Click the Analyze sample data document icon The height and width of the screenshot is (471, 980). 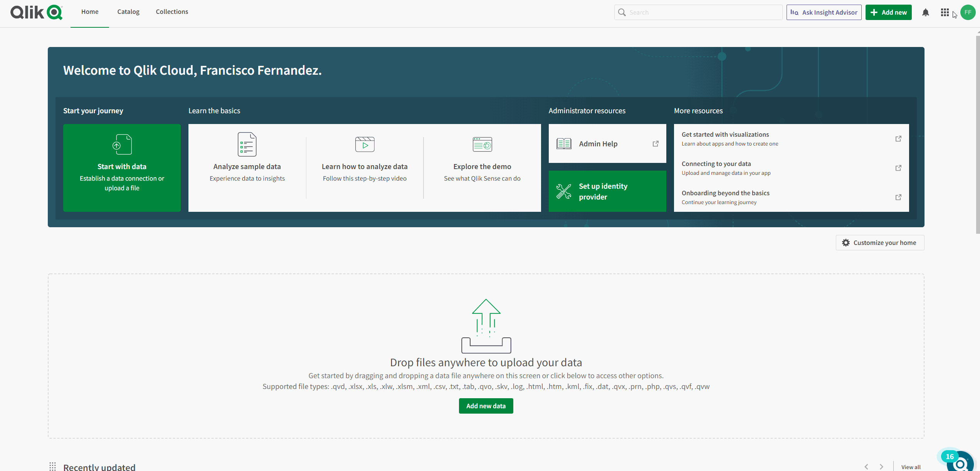coord(247,144)
